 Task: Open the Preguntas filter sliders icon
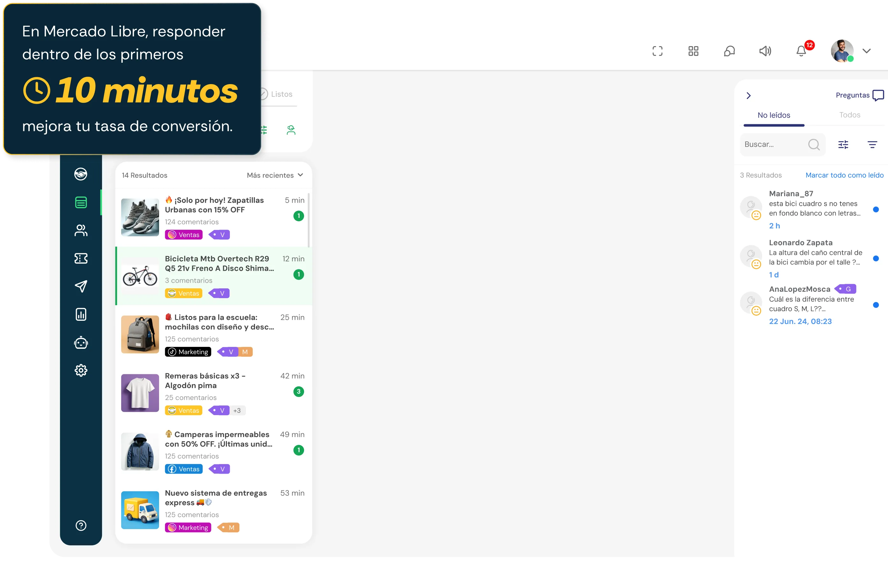843,144
